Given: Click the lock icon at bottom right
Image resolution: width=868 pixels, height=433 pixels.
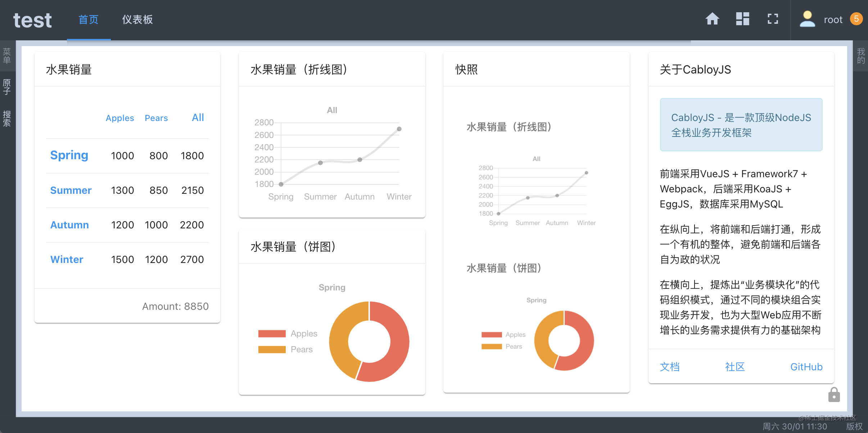Looking at the screenshot, I should (x=834, y=394).
